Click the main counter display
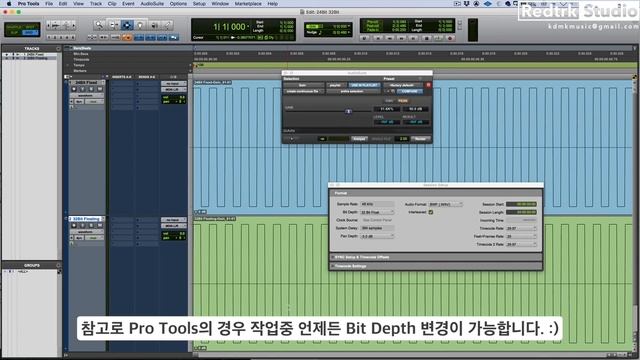 (x=229, y=27)
